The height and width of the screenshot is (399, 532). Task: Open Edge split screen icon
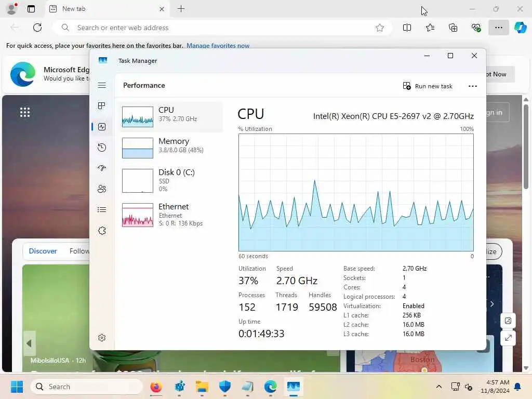(407, 28)
